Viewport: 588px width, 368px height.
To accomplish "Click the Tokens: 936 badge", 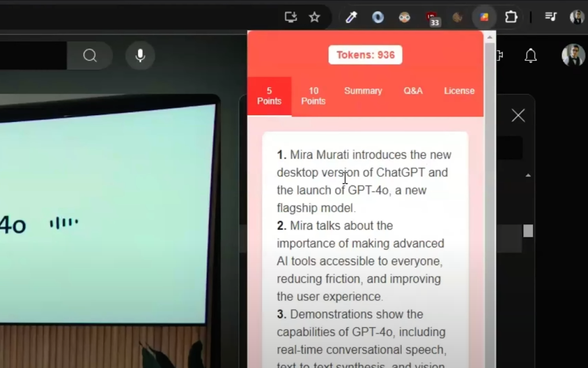I will [365, 55].
